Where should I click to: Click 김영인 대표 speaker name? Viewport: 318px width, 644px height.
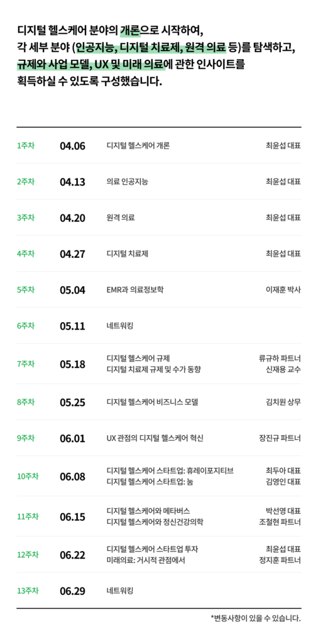click(283, 482)
